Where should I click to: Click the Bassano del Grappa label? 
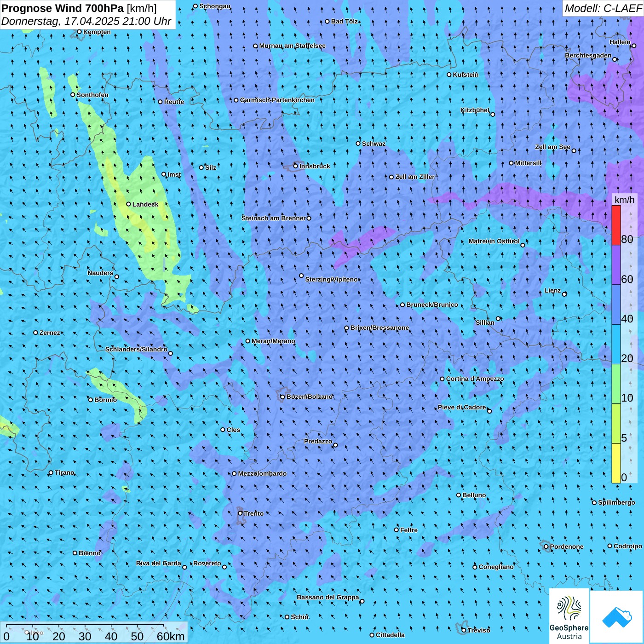(328, 597)
